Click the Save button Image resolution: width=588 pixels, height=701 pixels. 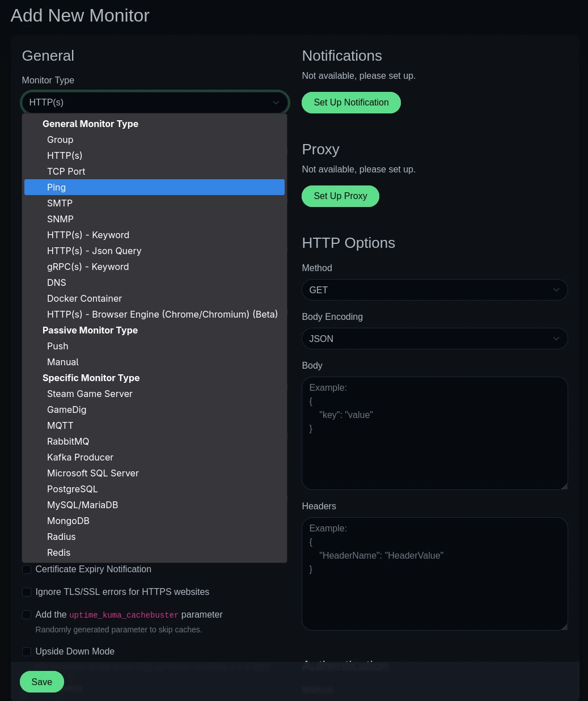[x=42, y=682]
